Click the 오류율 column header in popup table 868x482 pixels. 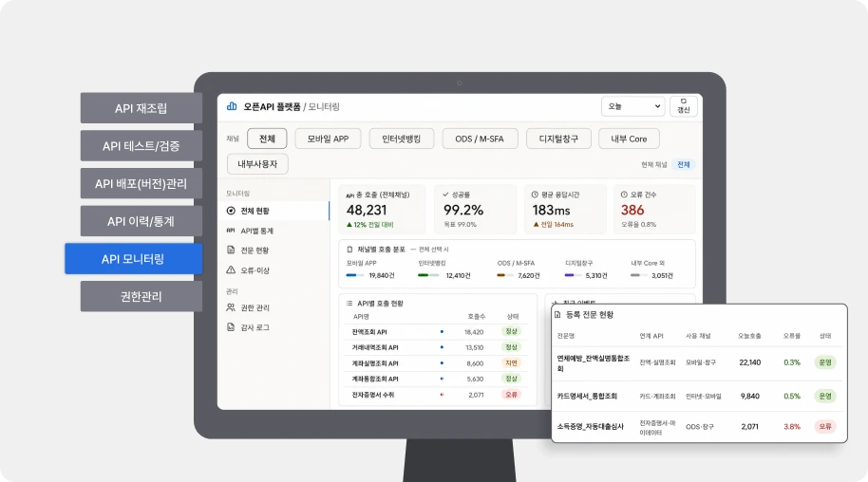click(792, 336)
